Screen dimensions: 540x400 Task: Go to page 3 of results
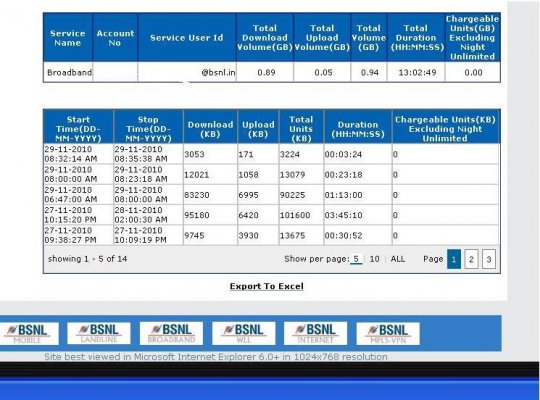pos(489,259)
